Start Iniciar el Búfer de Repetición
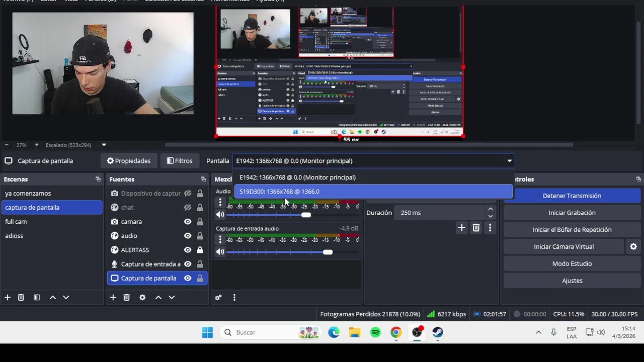 coord(572,230)
